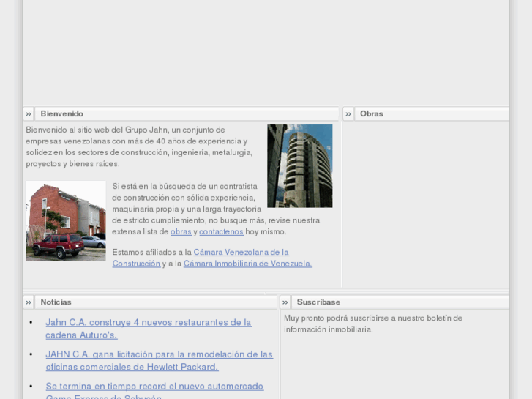Follow the 'contactenos' link
Image resolution: width=532 pixels, height=399 pixels.
click(x=221, y=231)
